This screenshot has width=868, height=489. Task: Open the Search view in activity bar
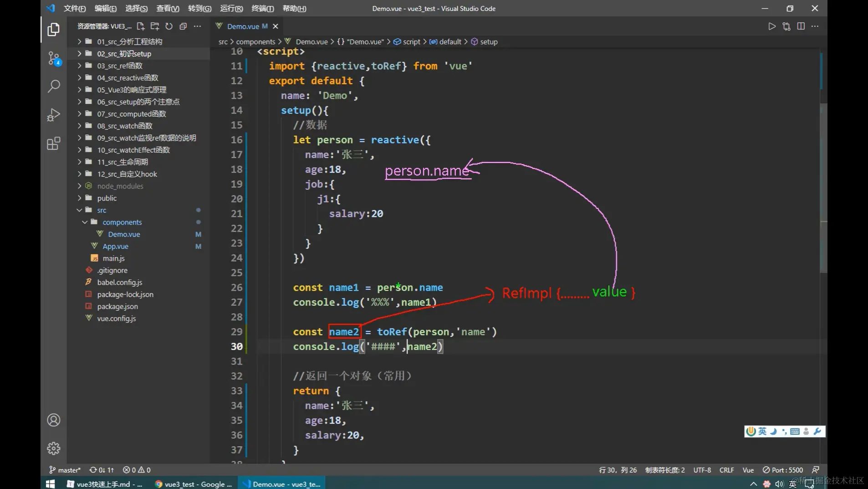click(54, 86)
